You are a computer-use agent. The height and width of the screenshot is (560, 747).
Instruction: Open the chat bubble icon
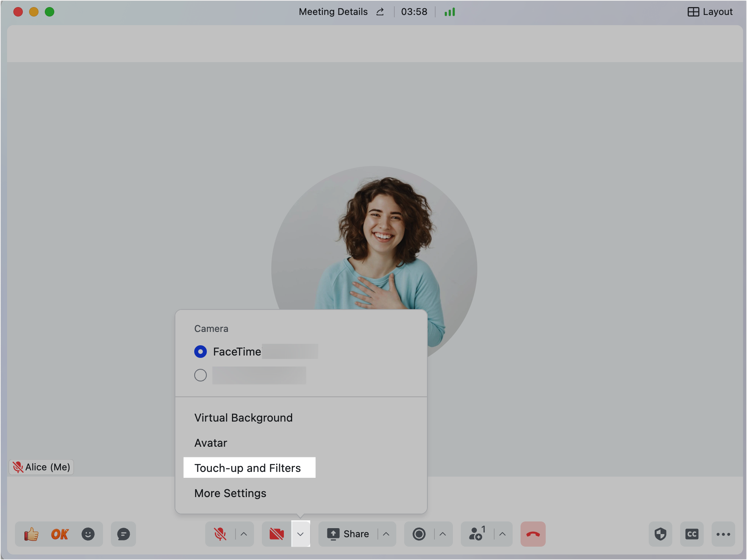[123, 534]
